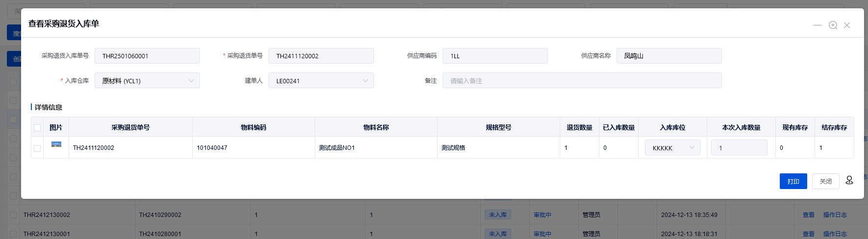The height and width of the screenshot is (239, 868).
Task: Open the 入库库位 dropdown showing KKKKK
Action: 672,147
